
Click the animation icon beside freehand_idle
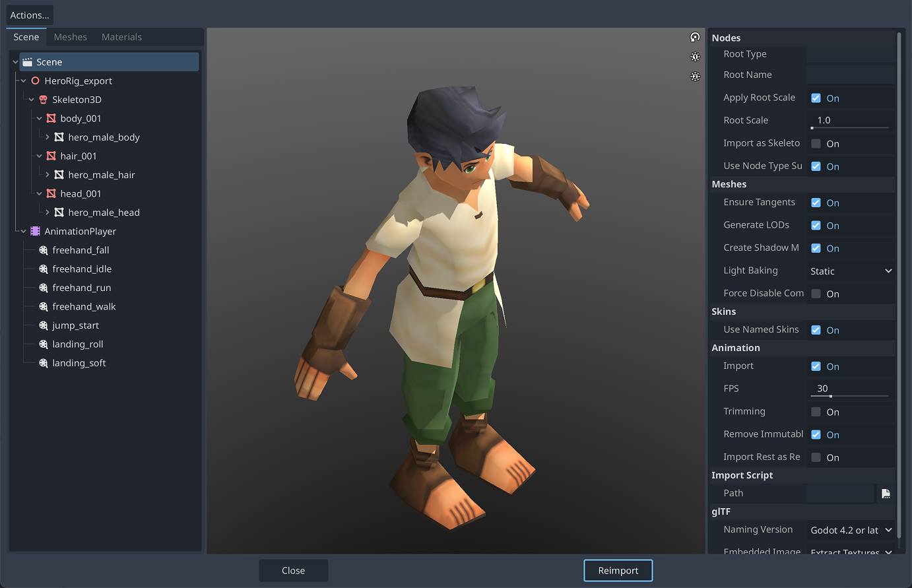pyautogui.click(x=44, y=269)
